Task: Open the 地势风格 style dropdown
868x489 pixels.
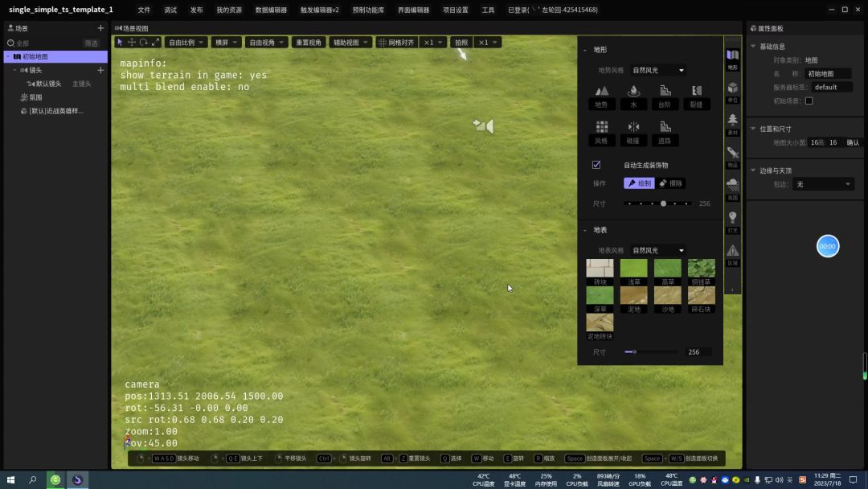Action: [658, 70]
